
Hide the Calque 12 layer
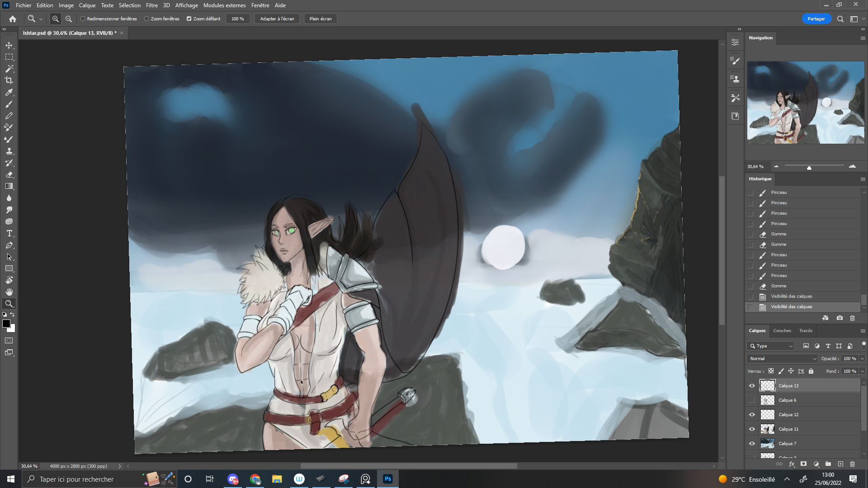click(x=752, y=415)
